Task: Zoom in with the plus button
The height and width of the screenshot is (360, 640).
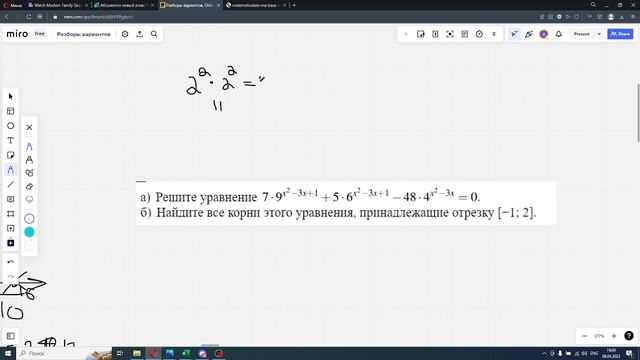Action: pos(614,336)
